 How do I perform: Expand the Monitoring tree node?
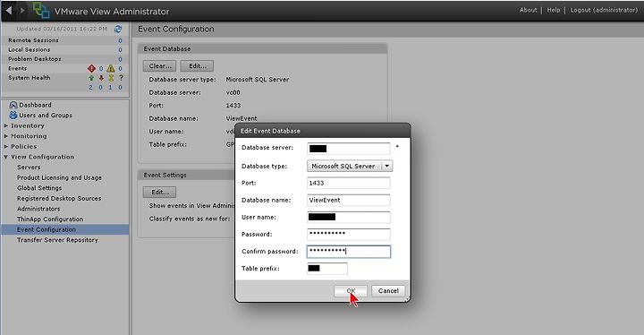pyautogui.click(x=6, y=136)
